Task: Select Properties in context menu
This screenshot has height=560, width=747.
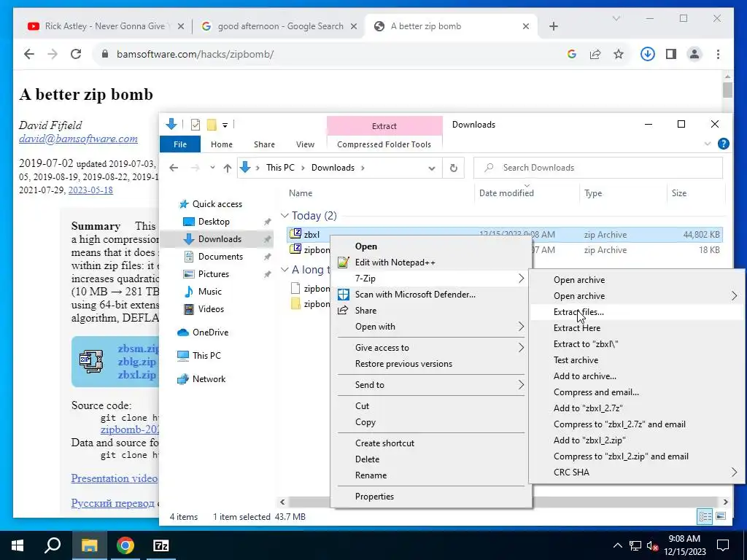Action: point(431,497)
